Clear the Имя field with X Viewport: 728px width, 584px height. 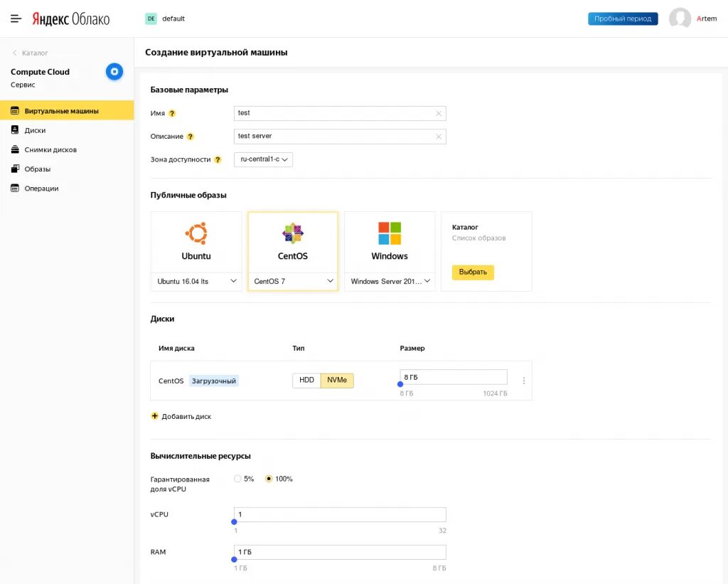point(438,113)
